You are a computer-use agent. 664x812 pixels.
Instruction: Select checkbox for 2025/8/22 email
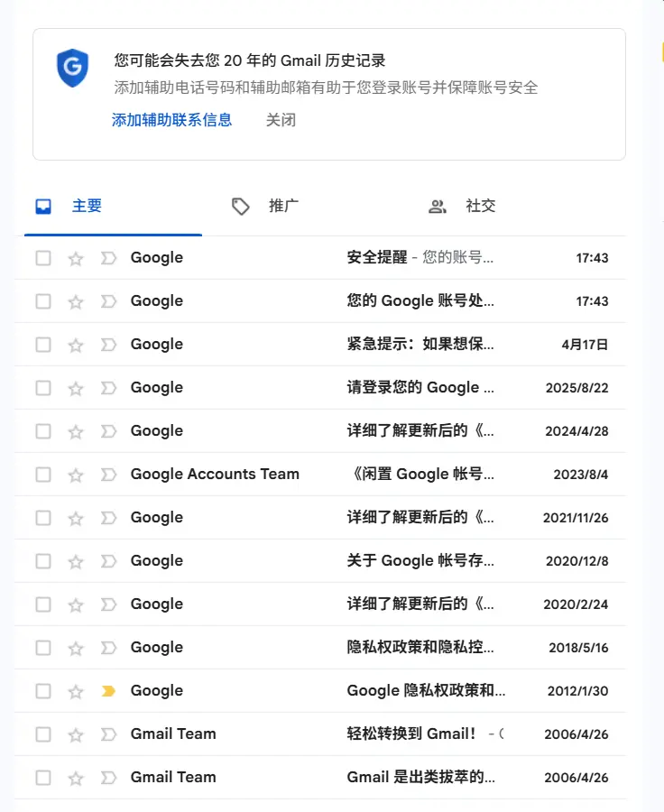click(x=43, y=388)
